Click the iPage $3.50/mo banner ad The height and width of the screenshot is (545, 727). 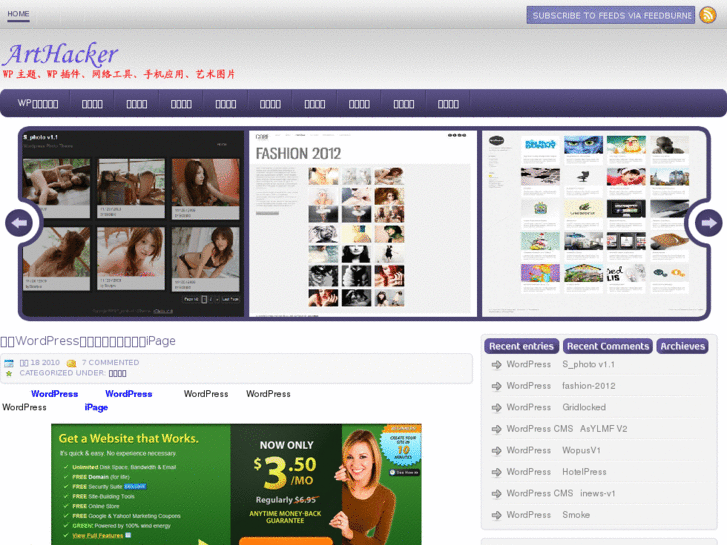[x=236, y=484]
